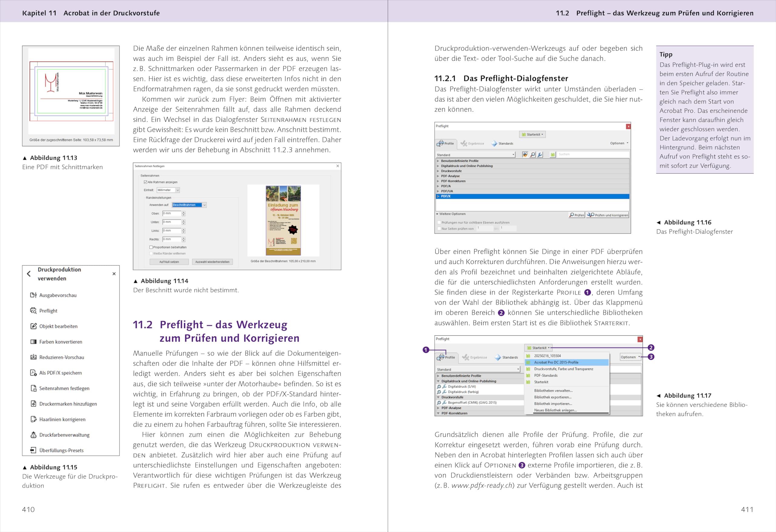Image resolution: width=776 pixels, height=532 pixels.
Task: Collapse Weitere Optionen section
Action: coord(437,214)
